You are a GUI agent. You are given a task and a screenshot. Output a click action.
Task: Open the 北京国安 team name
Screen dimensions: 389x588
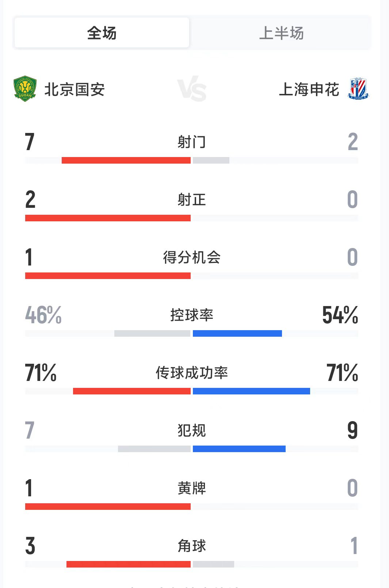coord(75,89)
